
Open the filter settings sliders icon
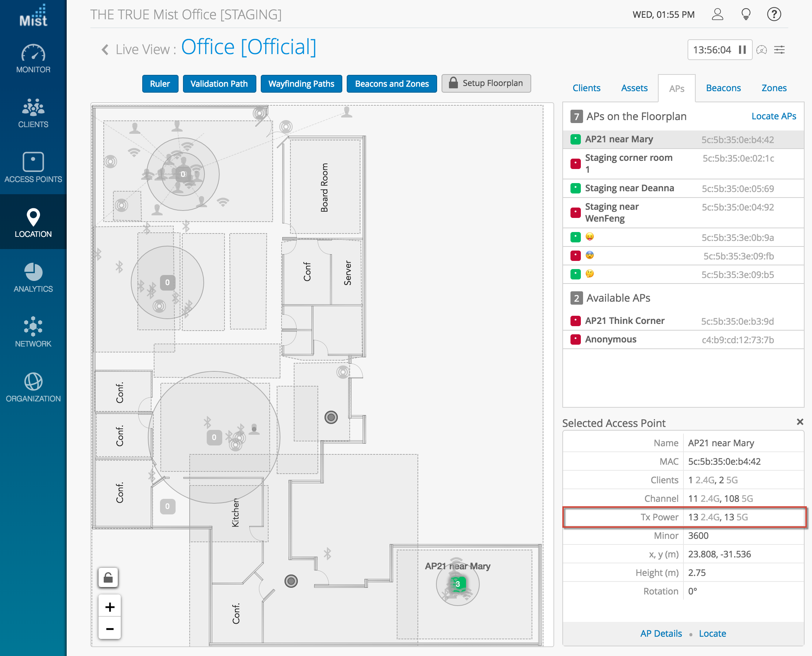(x=779, y=50)
